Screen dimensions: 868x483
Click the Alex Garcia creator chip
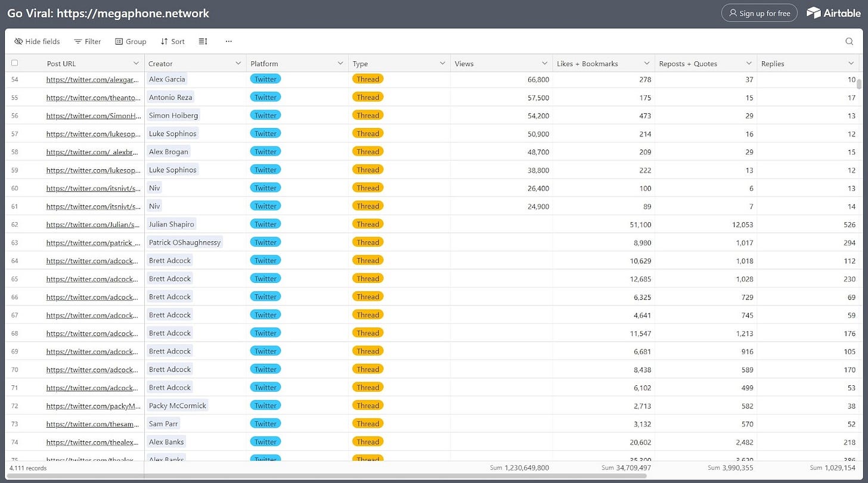pos(167,79)
